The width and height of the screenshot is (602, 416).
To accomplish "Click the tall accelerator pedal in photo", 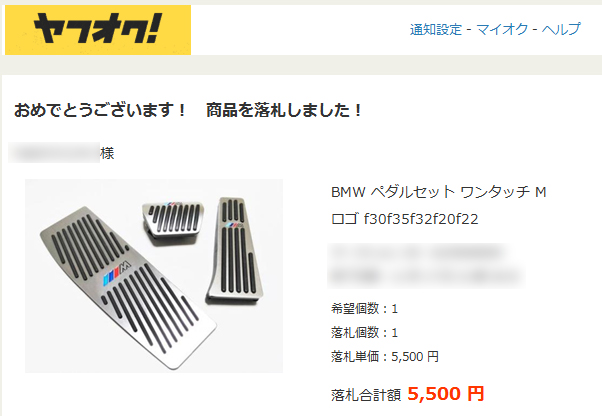I will pyautogui.click(x=235, y=249).
